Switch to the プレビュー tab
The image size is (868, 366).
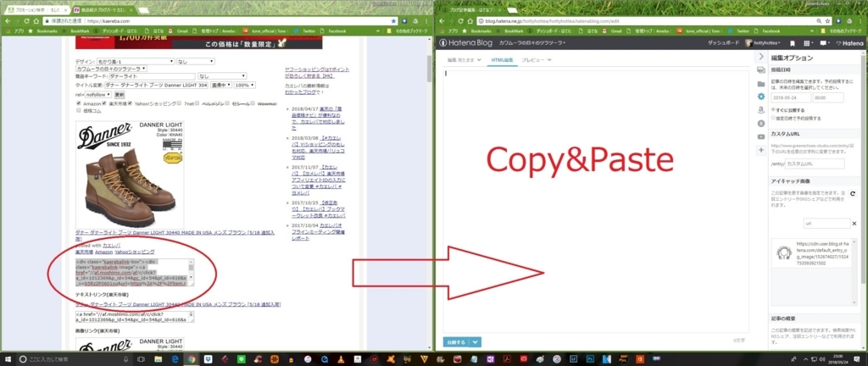point(537,59)
